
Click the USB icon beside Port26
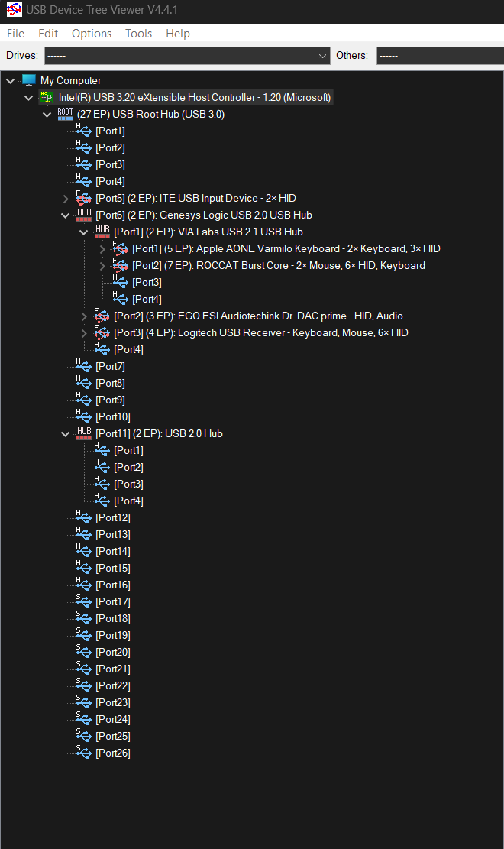(83, 752)
